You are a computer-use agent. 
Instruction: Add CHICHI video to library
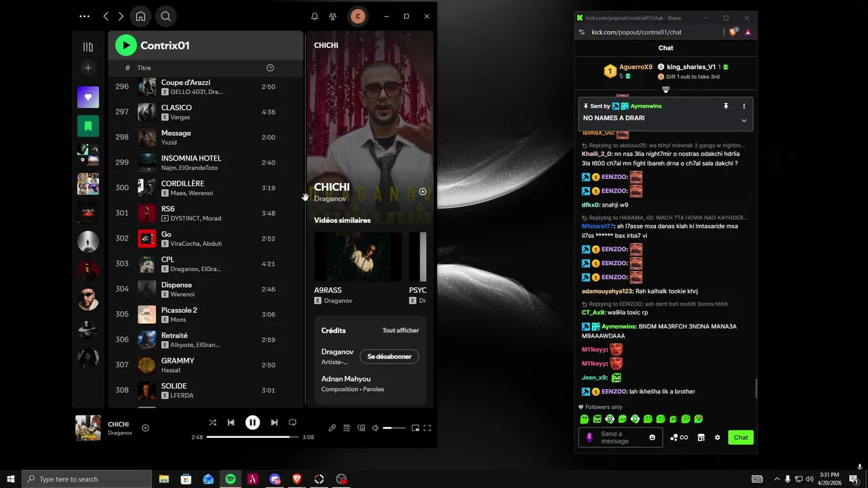point(422,192)
